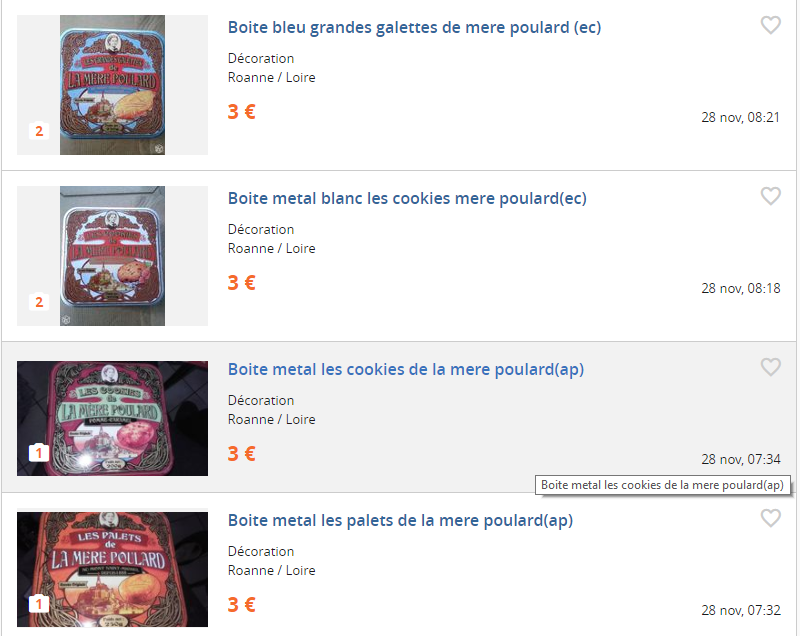Viewport: 800px width, 636px height.
Task: Open Boite metal les cookies (ap) title
Action: (x=406, y=369)
